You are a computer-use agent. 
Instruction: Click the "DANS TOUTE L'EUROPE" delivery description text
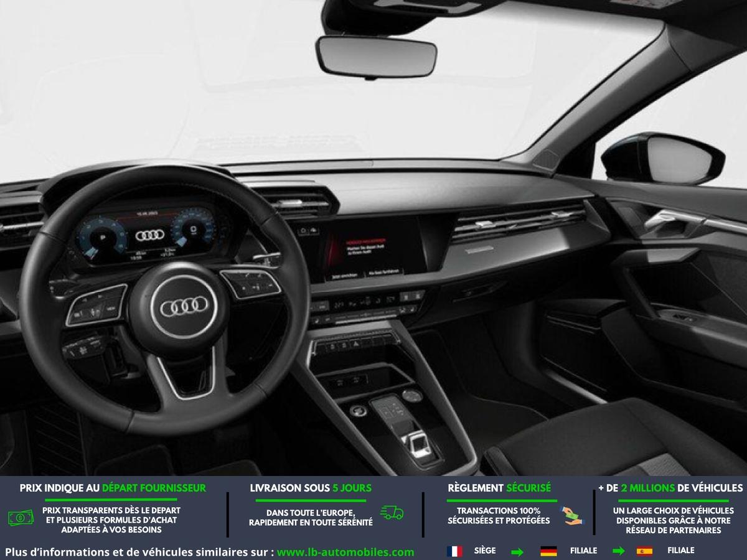(311, 518)
